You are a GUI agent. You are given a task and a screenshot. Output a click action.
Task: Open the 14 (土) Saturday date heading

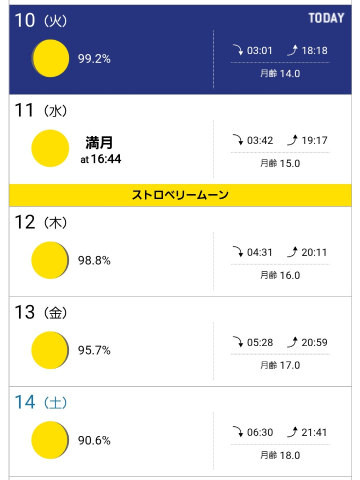[x=41, y=402]
